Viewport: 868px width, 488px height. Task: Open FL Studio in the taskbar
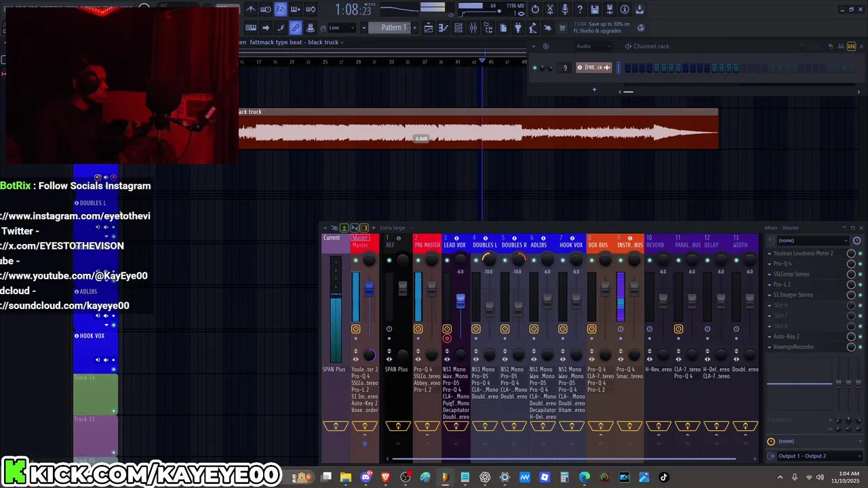coord(445,477)
